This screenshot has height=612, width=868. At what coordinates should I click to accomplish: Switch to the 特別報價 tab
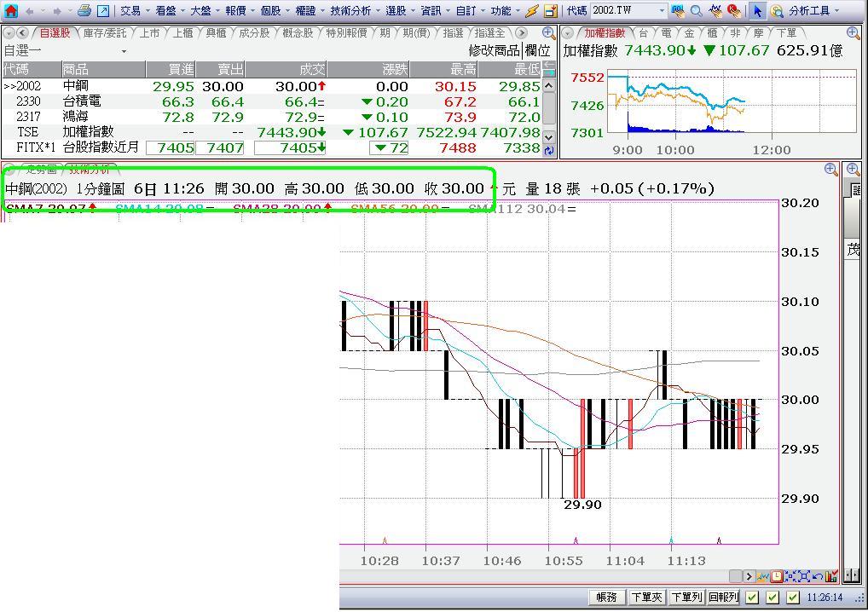coord(346,33)
